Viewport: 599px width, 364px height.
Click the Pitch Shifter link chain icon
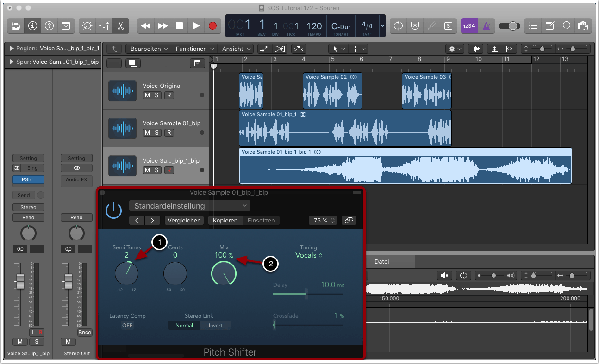[349, 221]
